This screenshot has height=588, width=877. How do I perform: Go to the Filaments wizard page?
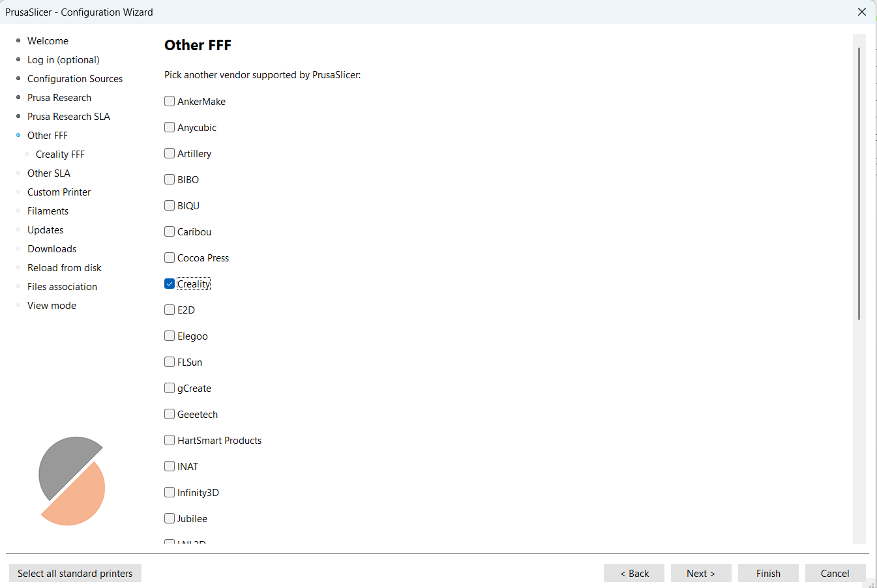pyautogui.click(x=48, y=211)
